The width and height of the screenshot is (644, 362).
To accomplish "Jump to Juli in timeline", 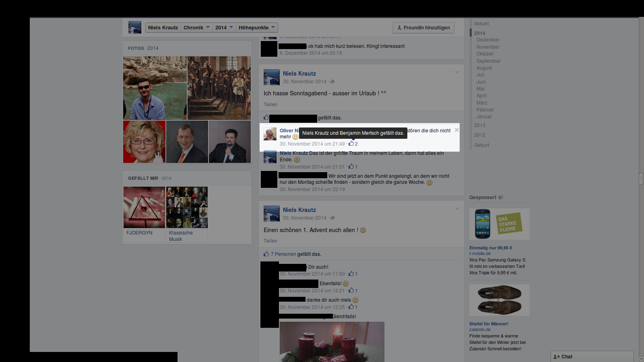I will (480, 75).
